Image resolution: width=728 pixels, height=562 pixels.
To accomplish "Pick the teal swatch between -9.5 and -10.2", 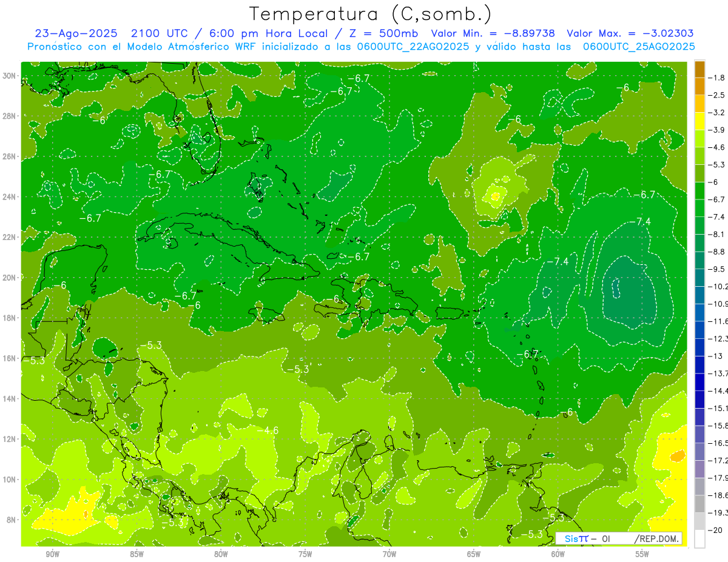I will pyautogui.click(x=699, y=278).
